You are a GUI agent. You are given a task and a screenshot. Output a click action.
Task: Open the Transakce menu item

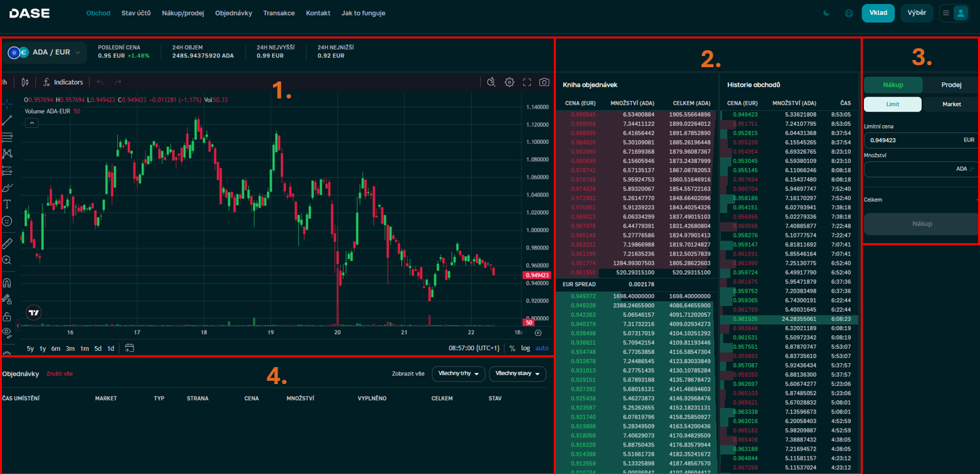click(x=279, y=13)
